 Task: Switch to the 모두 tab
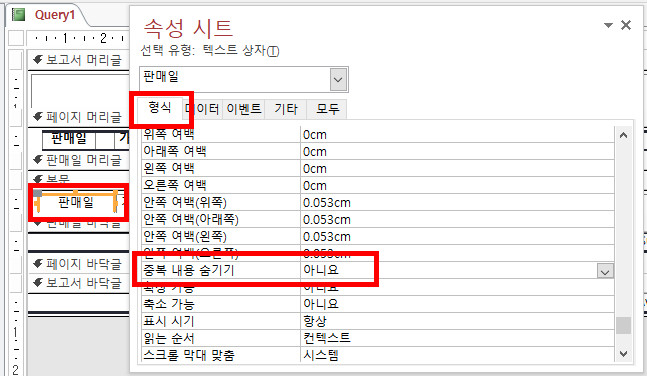[x=328, y=109]
